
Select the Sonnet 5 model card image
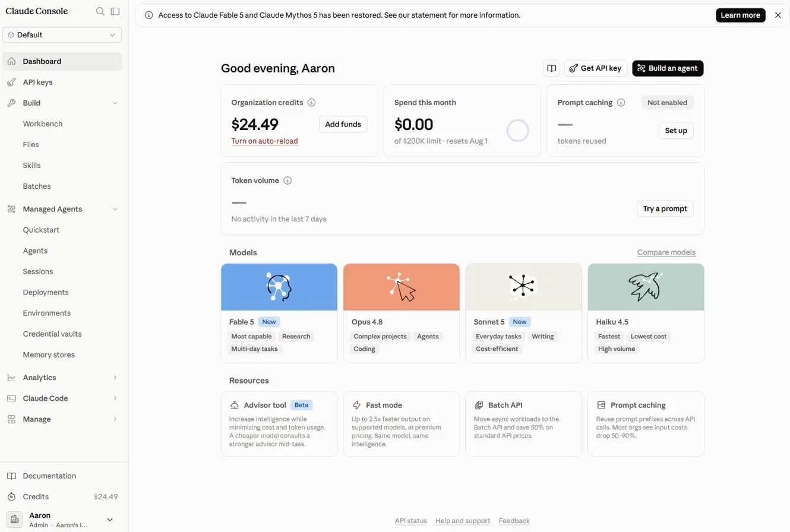524,287
